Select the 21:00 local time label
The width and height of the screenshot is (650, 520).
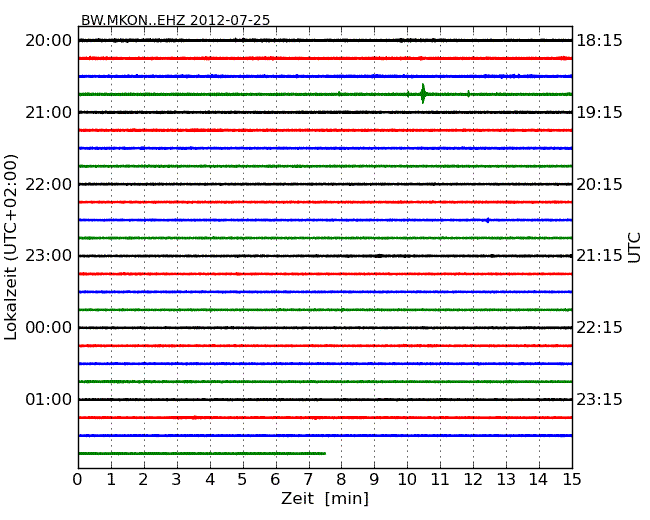pos(49,112)
